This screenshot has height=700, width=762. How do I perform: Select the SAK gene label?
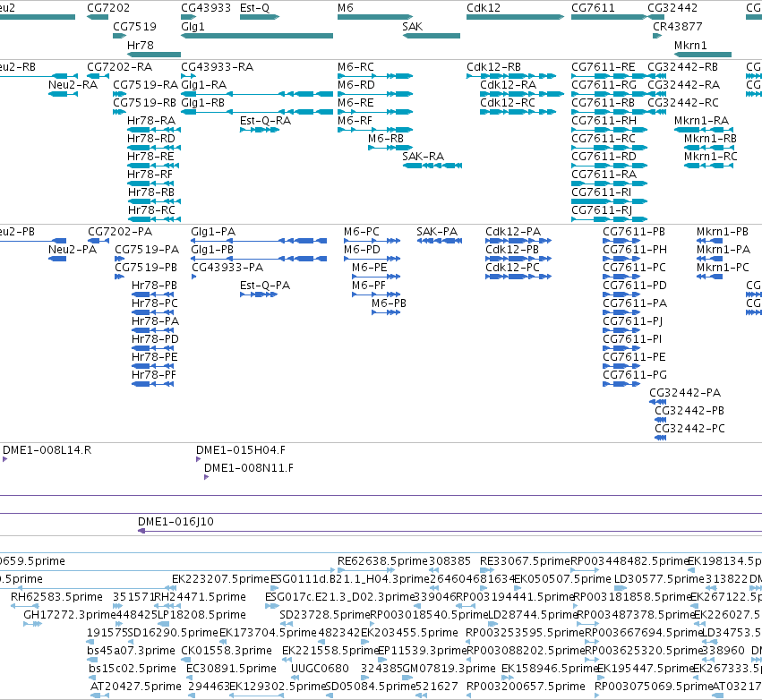click(412, 26)
